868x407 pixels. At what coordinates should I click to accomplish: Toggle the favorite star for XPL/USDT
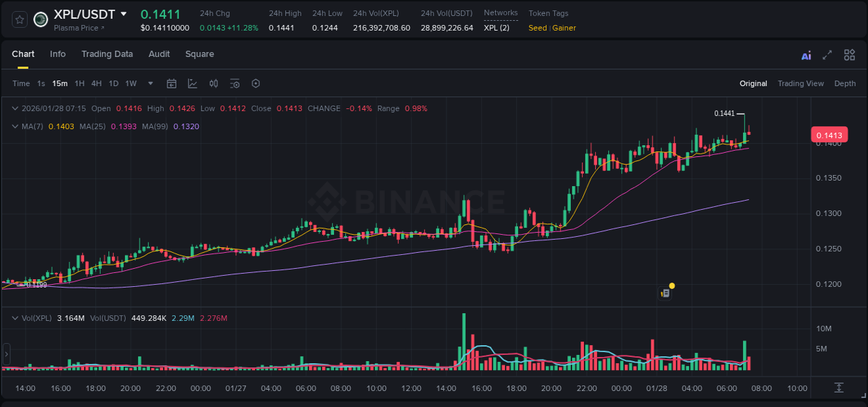[x=19, y=19]
